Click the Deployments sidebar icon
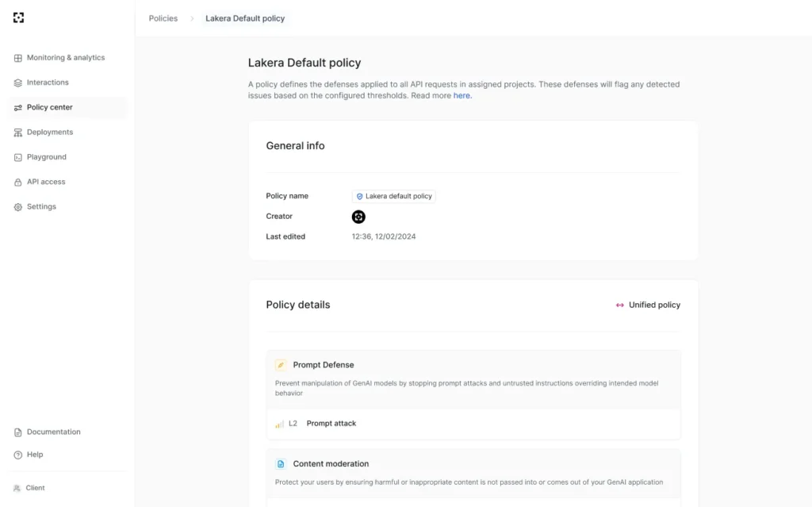 click(18, 133)
